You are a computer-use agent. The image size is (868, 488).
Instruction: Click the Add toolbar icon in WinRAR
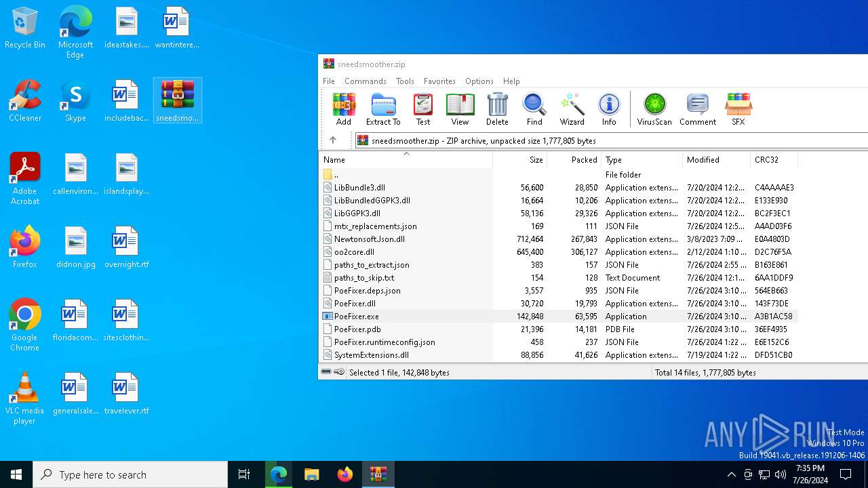click(x=344, y=110)
